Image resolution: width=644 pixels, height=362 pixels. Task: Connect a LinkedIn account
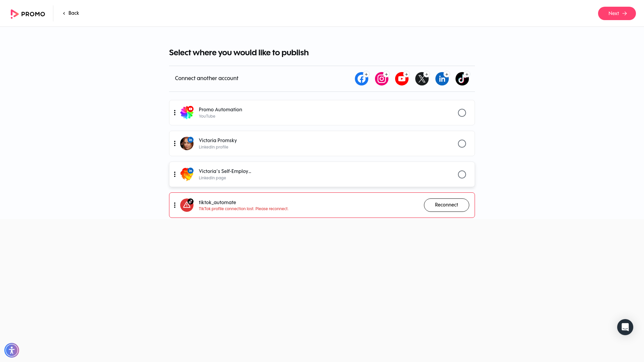pos(442,79)
